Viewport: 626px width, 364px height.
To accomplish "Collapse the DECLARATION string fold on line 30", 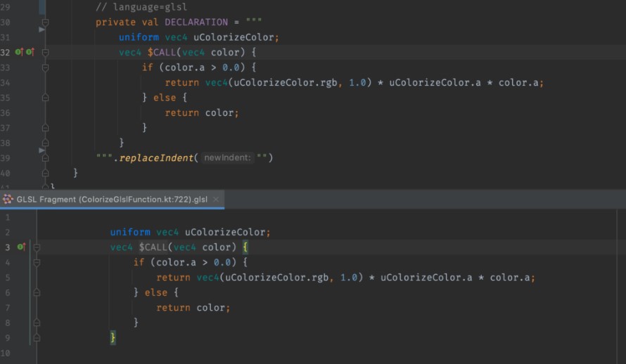I will tap(46, 22).
